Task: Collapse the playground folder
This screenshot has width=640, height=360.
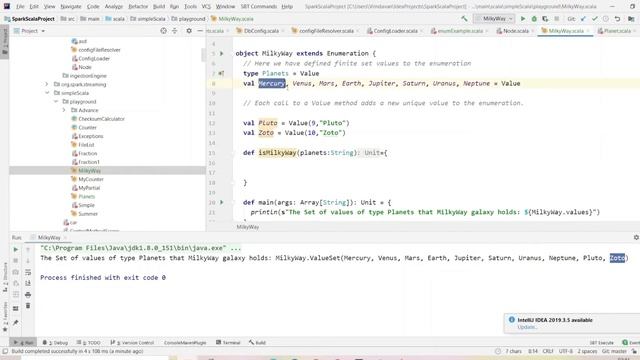Action: (x=56, y=101)
